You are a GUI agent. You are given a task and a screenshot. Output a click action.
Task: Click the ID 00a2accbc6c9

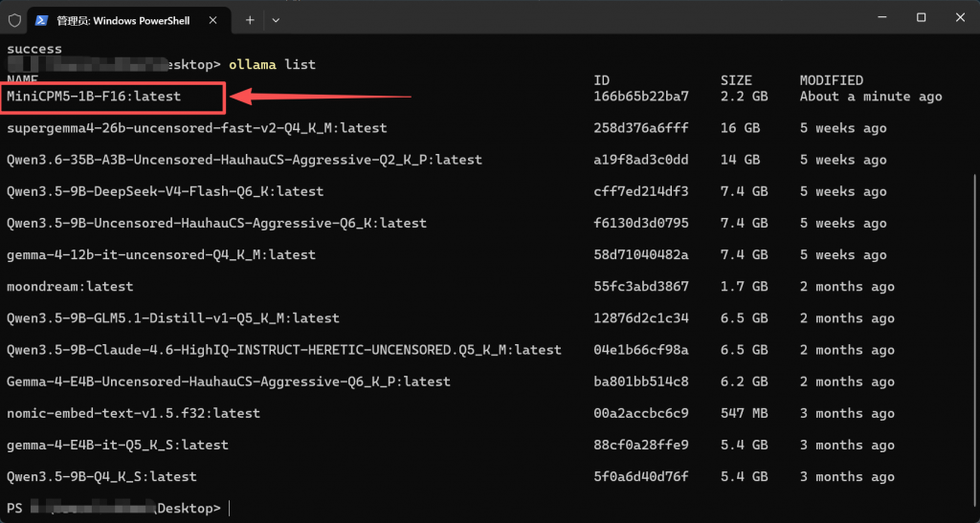point(641,413)
